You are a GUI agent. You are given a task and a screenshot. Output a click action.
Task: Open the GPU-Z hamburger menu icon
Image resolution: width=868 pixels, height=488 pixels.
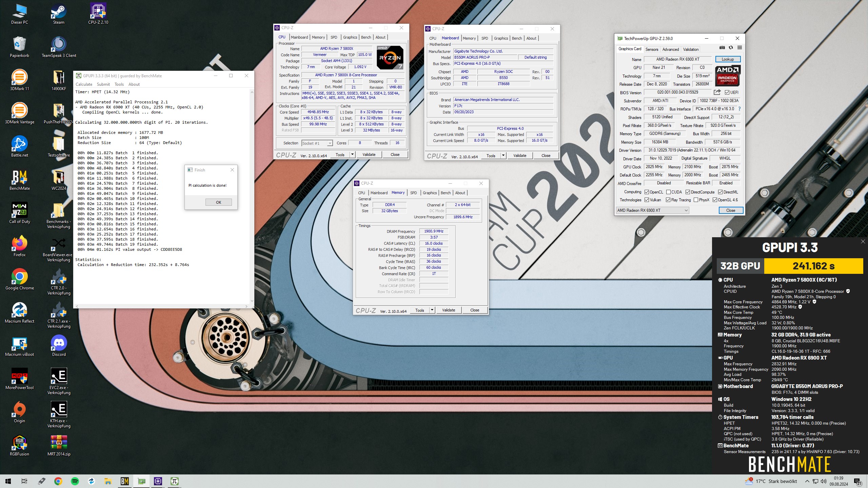coord(739,48)
